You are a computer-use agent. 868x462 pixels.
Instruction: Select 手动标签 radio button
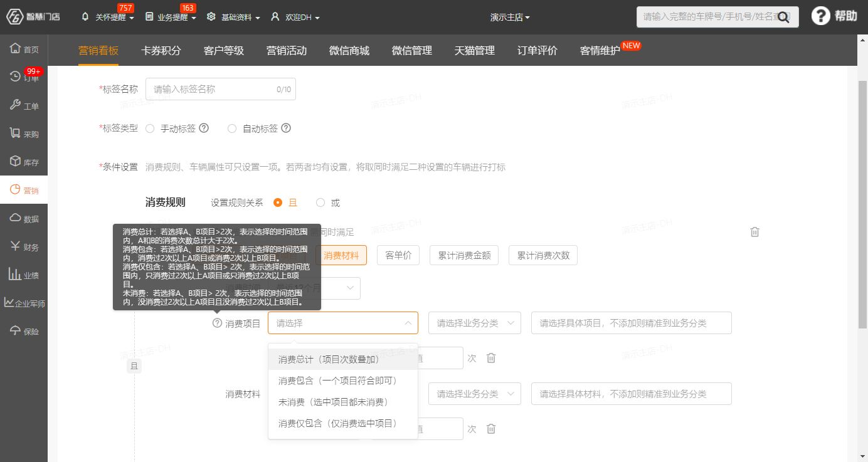[149, 129]
